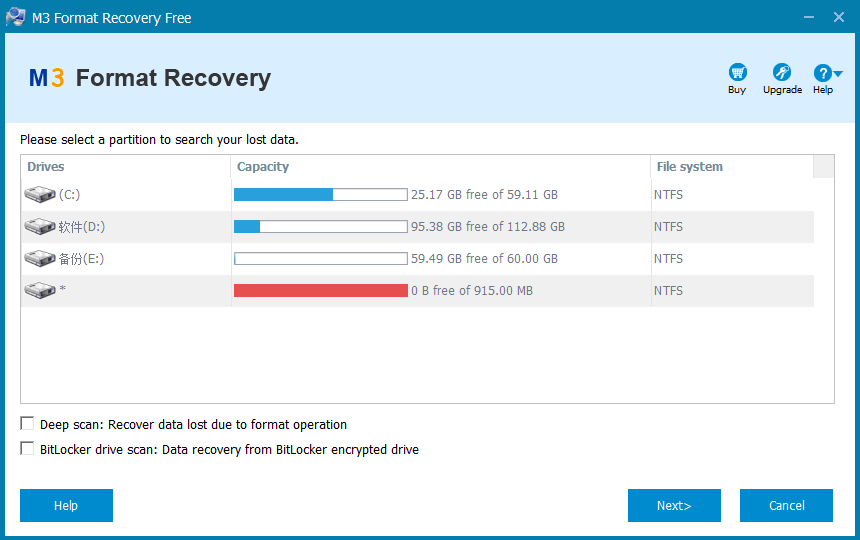Click the Buy shopping cart icon

click(x=737, y=72)
